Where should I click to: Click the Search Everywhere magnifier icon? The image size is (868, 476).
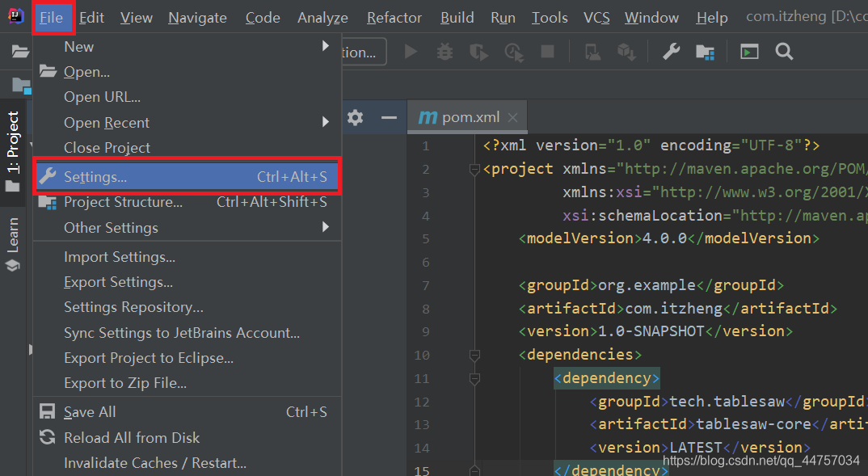tap(783, 52)
